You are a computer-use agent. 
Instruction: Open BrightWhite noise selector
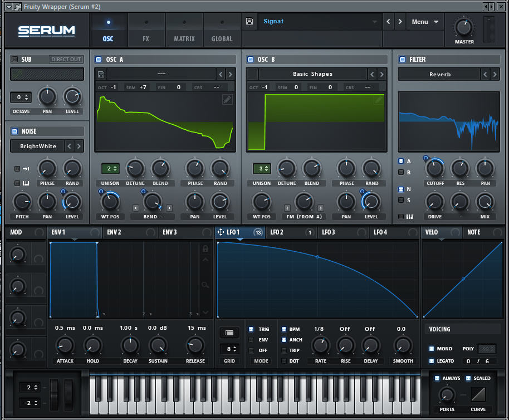pos(38,146)
